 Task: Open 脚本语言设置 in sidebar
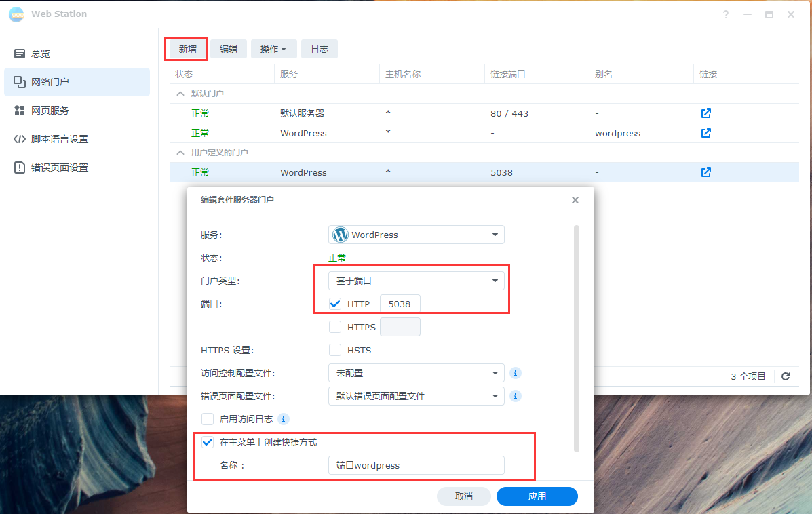[60, 139]
